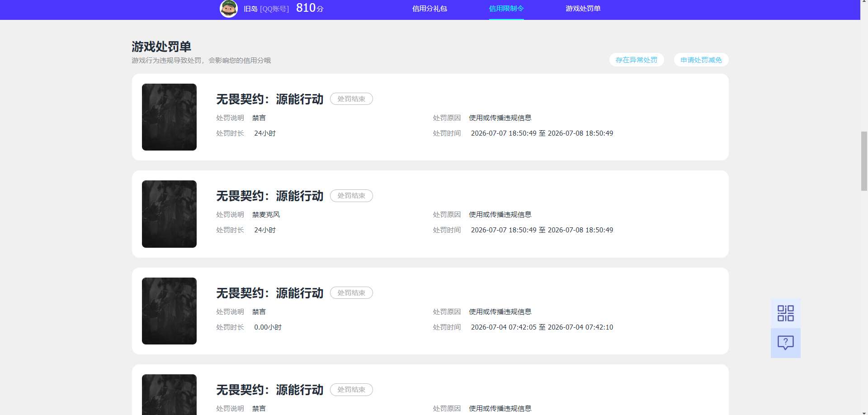Click 处罚结束 badge on the 0.00小时 card
The width and height of the screenshot is (868, 415).
pyautogui.click(x=351, y=293)
